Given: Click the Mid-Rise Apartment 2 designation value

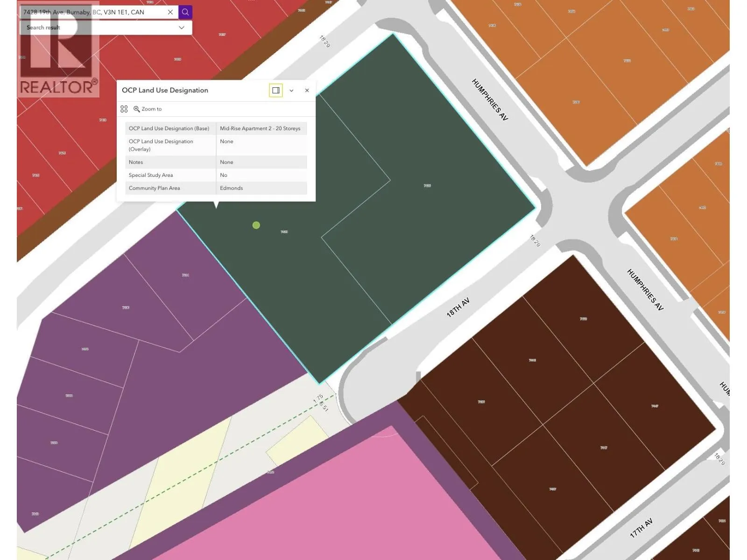Looking at the screenshot, I should pyautogui.click(x=260, y=128).
